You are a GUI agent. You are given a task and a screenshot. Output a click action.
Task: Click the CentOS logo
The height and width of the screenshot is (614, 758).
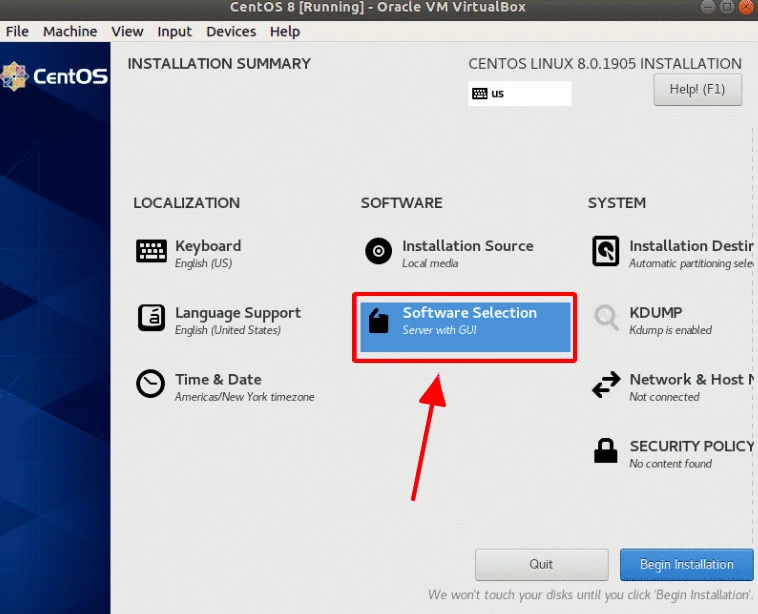click(x=54, y=76)
